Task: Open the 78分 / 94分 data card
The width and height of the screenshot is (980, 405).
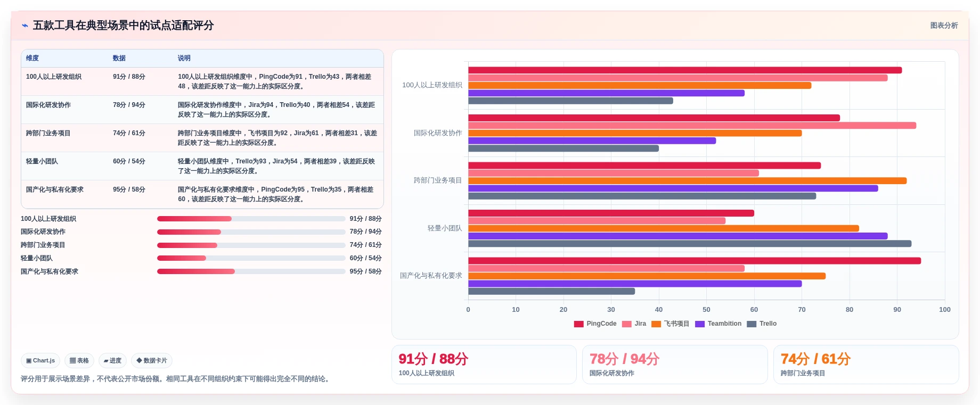Action: [675, 365]
